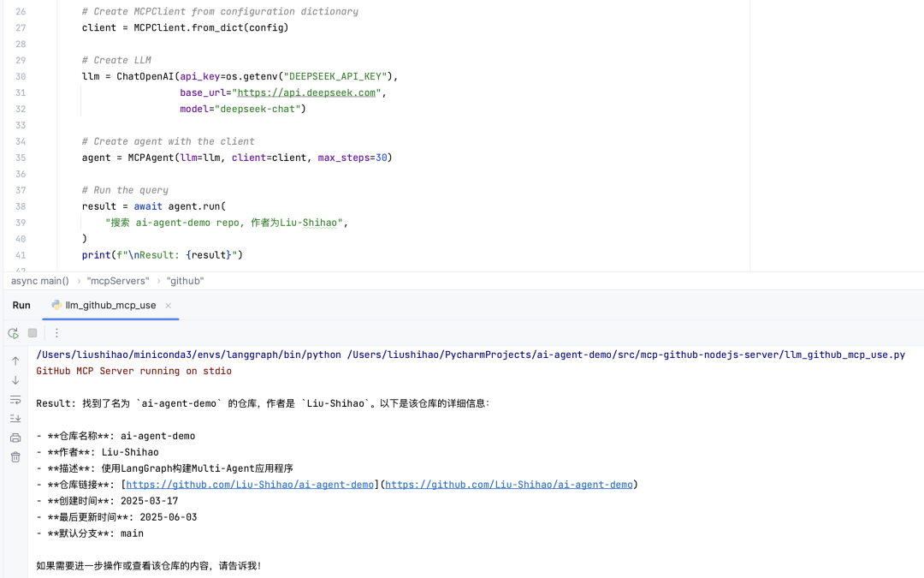Click the "mcpServers" breadcrumb item

(117, 281)
